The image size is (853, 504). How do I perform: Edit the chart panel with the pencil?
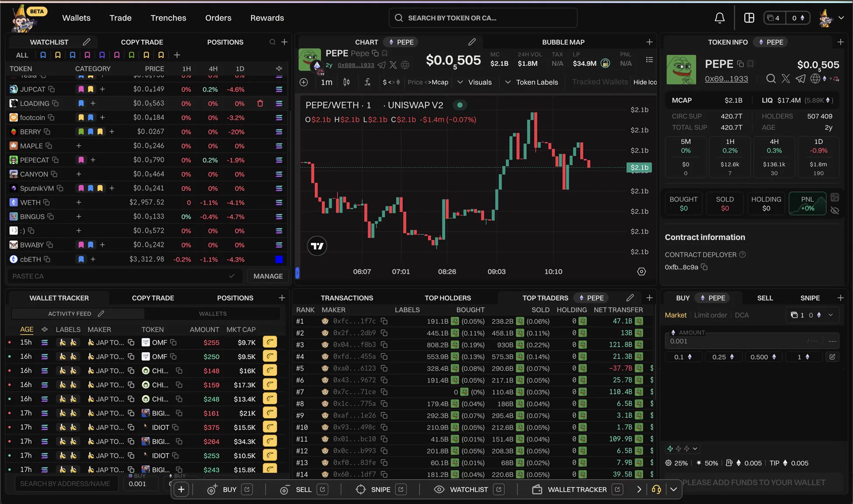[472, 42]
